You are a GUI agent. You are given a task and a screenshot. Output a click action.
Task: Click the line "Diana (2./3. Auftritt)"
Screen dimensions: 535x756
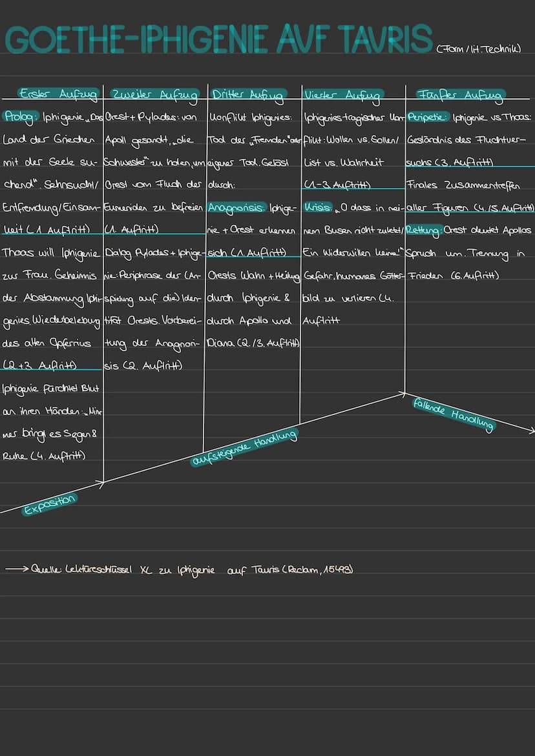coord(253,344)
